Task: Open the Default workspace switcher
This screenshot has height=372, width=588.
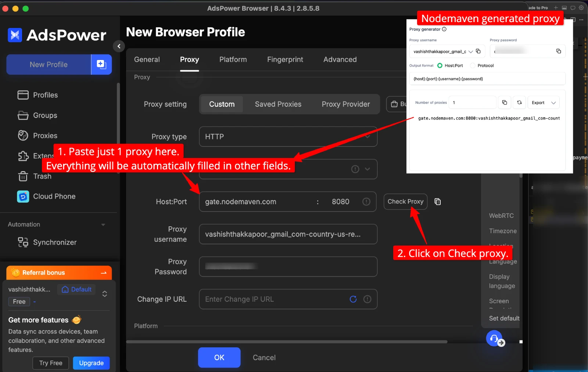Action: point(76,290)
